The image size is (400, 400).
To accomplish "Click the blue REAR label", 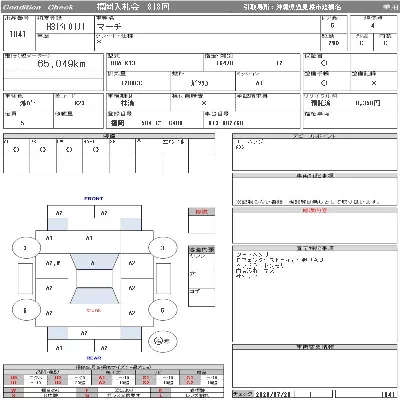I will point(94,358).
